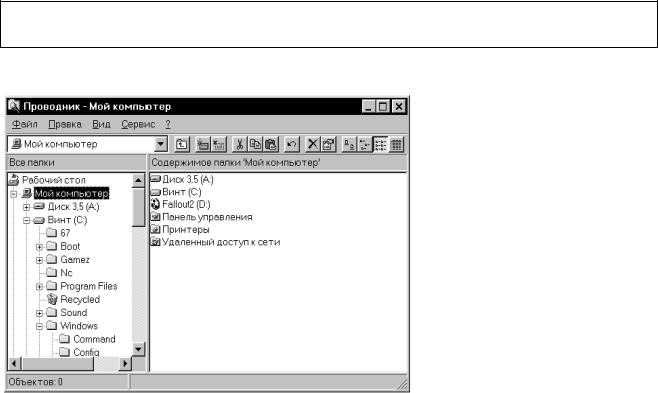The image size is (658, 393).
Task: Switch to small icons view
Action: (365, 145)
